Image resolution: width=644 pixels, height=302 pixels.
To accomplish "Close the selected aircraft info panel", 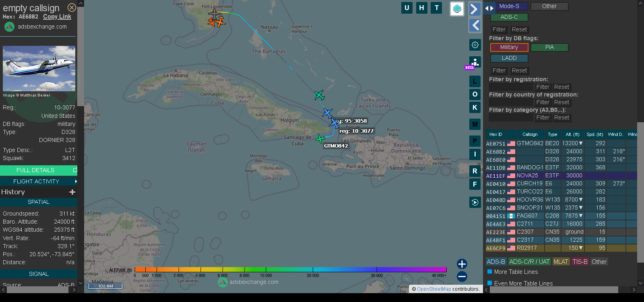I will pos(72,8).
